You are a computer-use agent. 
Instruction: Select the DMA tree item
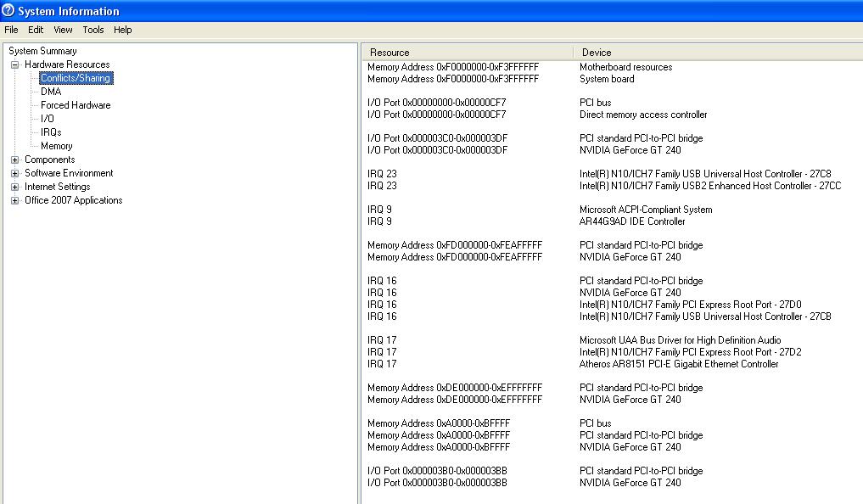click(x=51, y=92)
